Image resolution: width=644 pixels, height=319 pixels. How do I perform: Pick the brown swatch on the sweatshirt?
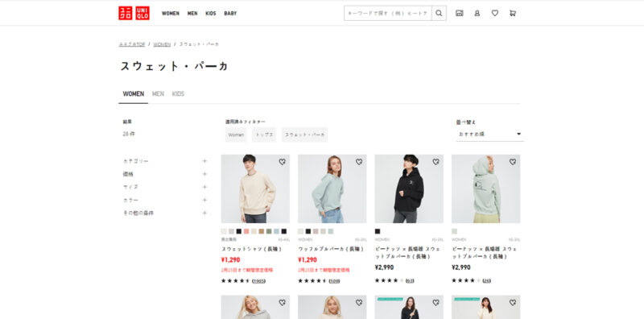[x=262, y=231]
